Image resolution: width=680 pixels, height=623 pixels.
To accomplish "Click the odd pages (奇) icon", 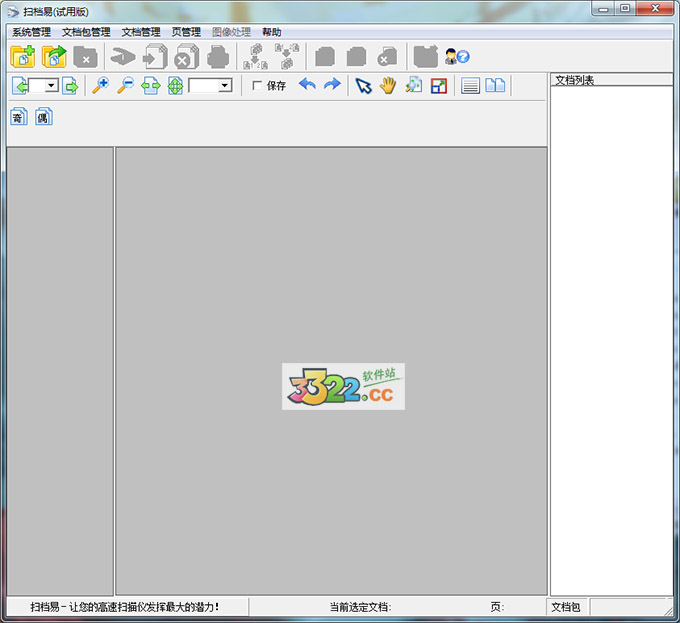I will [19, 117].
